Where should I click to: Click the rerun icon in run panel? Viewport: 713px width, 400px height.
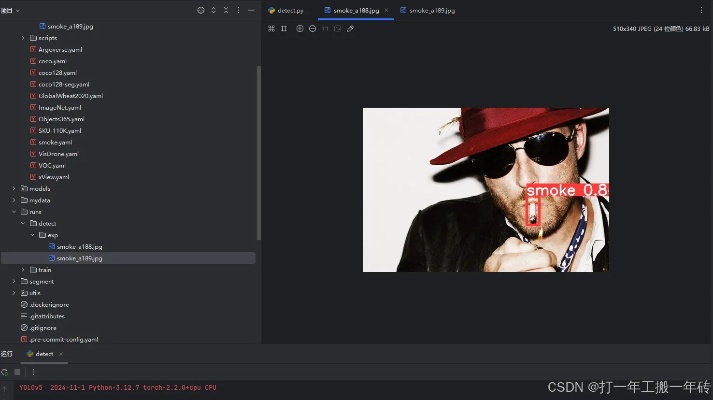(5, 372)
